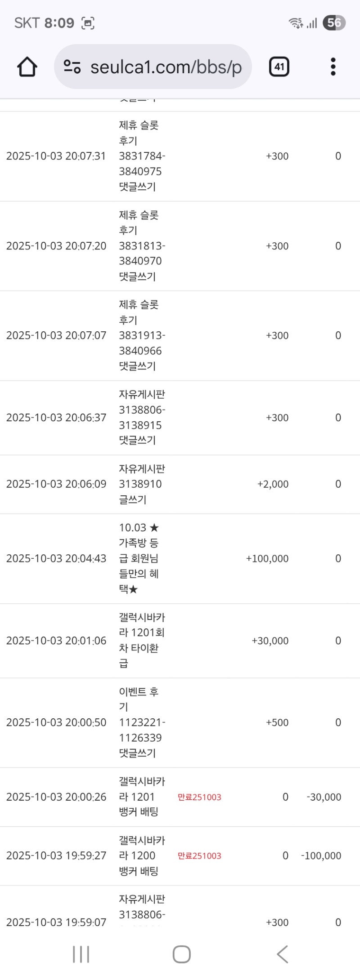Select the 2025-10-03 20:06:37 timestamp row

56,418
